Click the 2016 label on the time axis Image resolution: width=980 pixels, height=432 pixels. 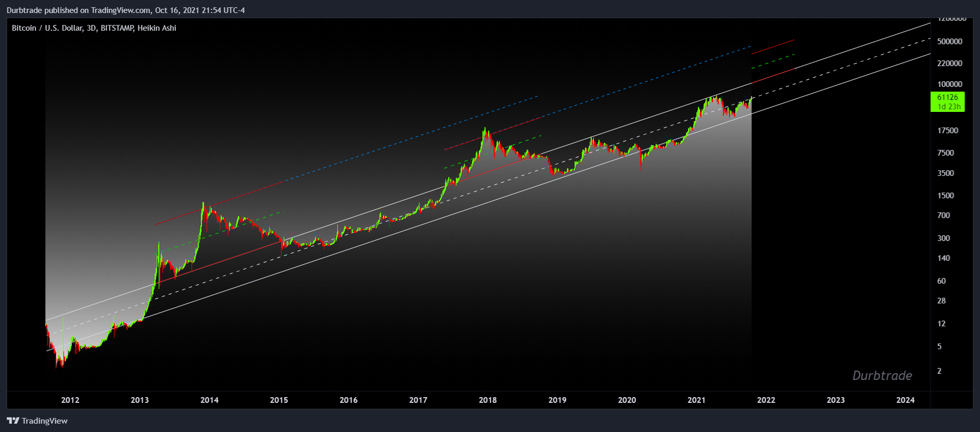click(x=349, y=400)
